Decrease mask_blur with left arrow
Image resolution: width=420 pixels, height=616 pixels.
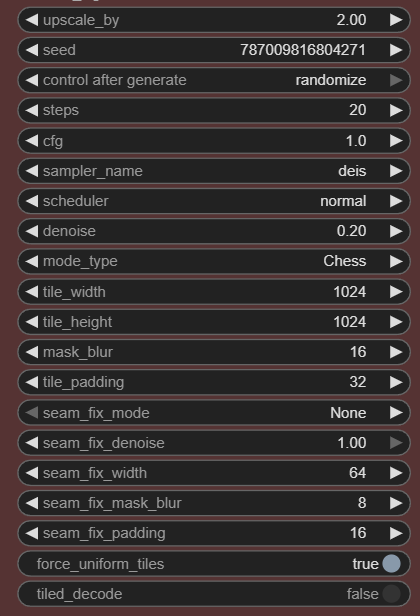pos(32,352)
